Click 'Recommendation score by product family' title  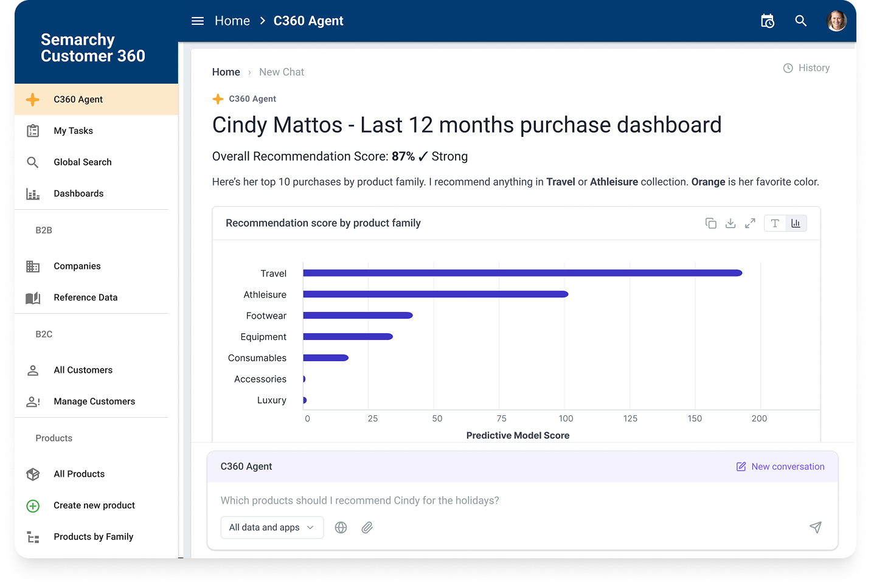coord(323,223)
